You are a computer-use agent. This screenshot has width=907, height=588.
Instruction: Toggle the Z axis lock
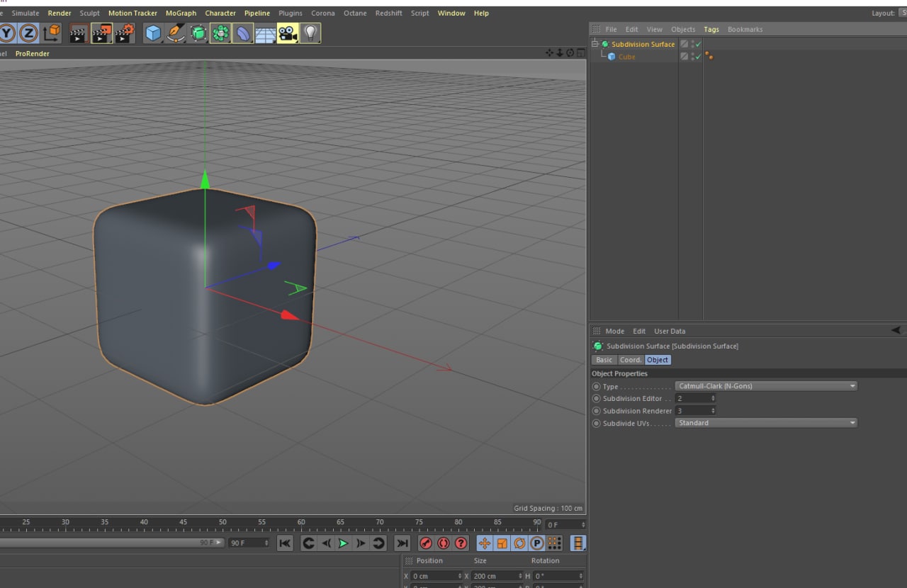tap(28, 33)
